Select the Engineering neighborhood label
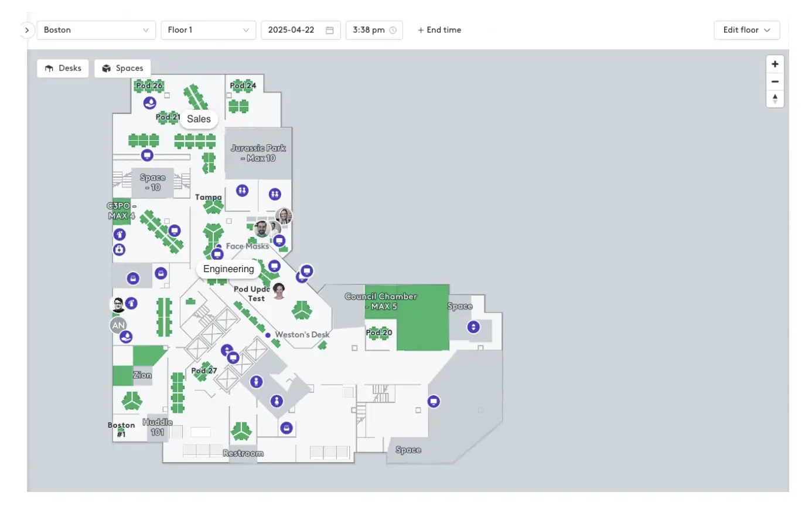Screen dimensions: 812x509 point(228,269)
